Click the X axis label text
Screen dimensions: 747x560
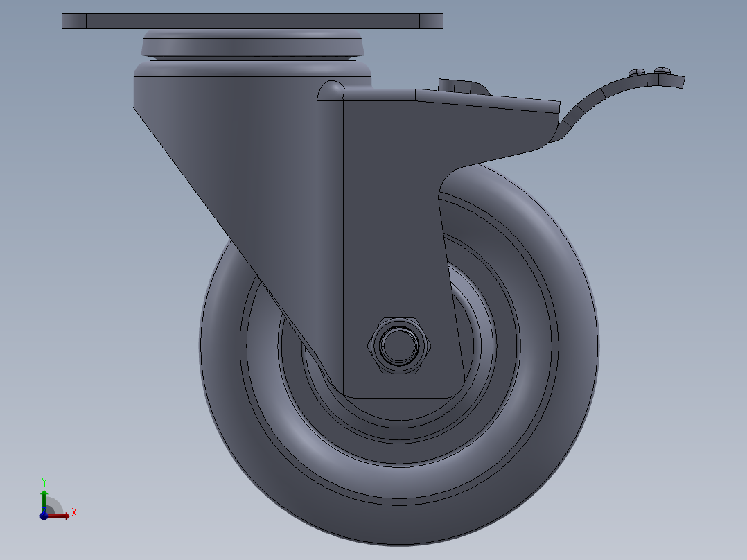pos(73,514)
